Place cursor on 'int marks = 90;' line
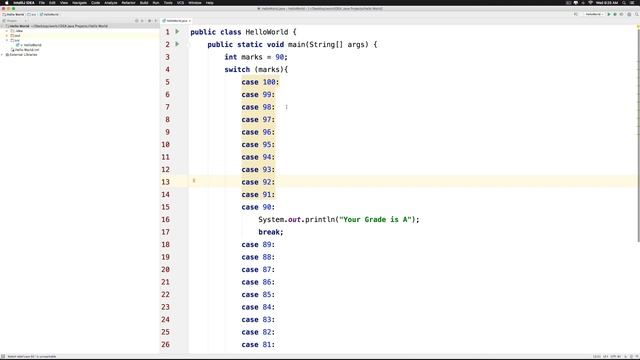 (256, 57)
